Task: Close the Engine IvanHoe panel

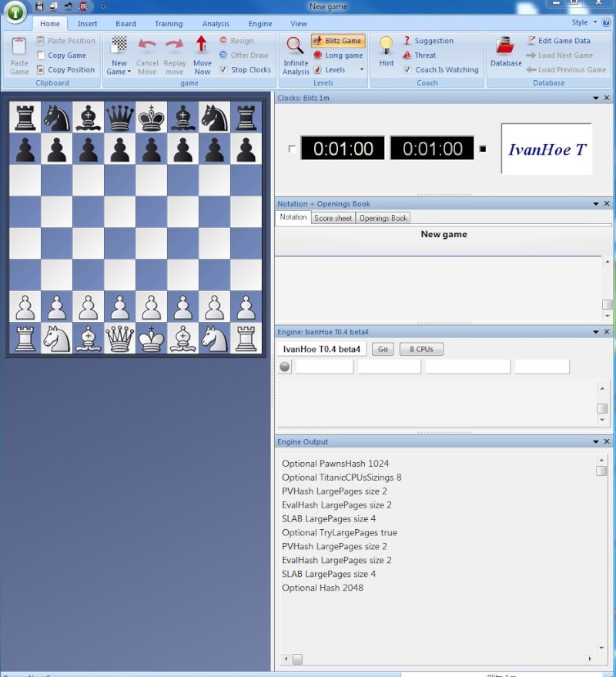Action: click(x=607, y=332)
